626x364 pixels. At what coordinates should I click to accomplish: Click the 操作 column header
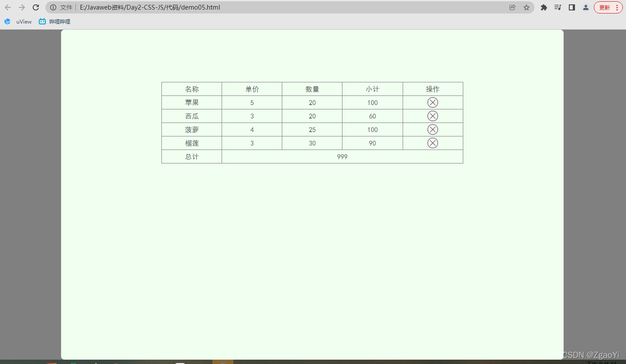point(433,89)
